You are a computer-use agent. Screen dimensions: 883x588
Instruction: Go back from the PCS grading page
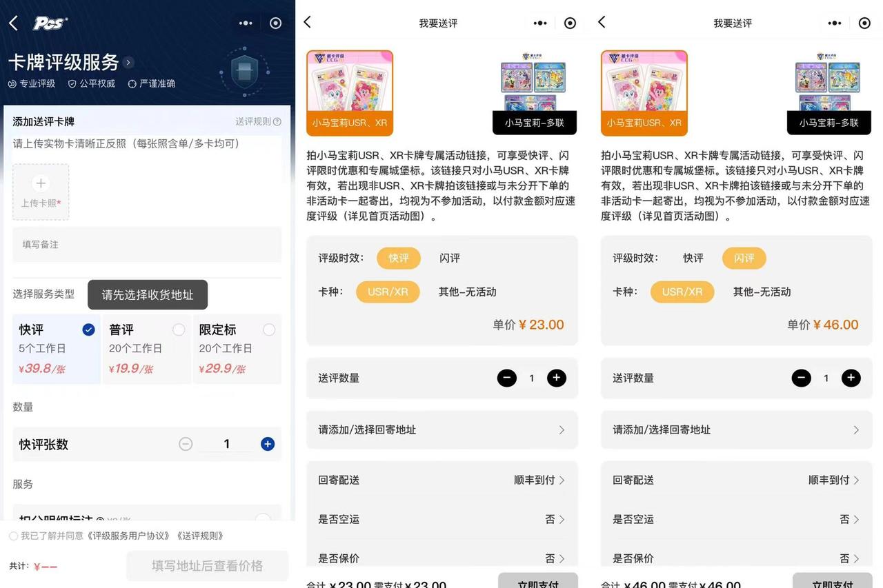point(13,23)
